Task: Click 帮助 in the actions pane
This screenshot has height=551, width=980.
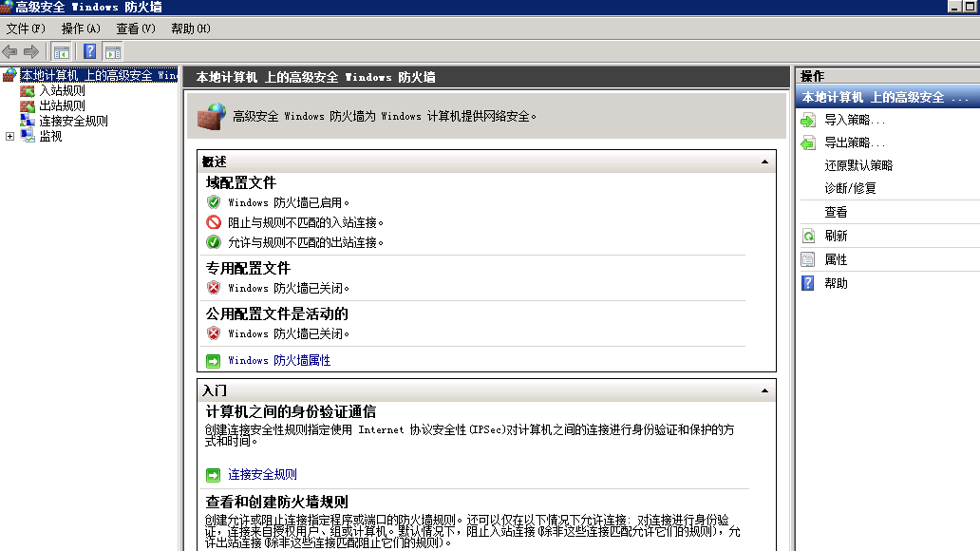Action: [836, 283]
